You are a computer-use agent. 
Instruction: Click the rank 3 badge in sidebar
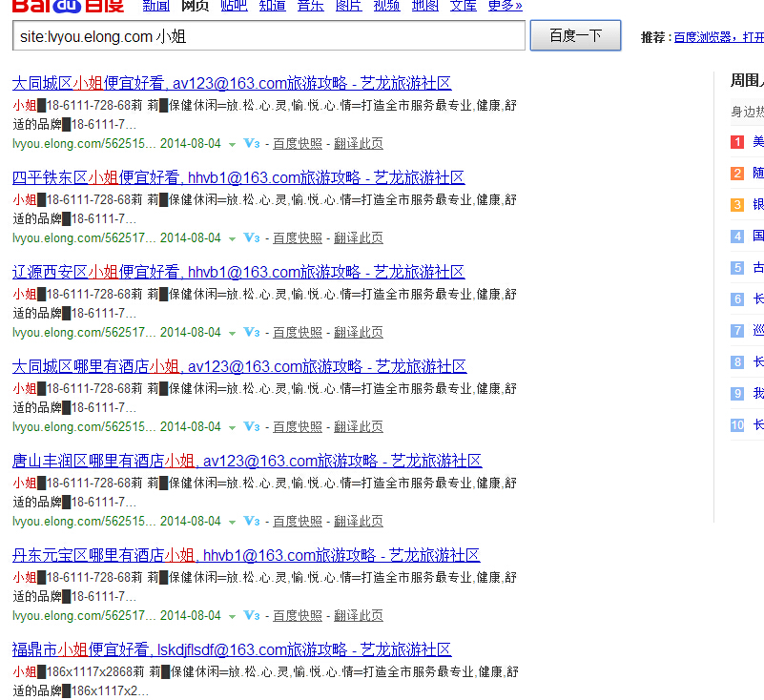737,205
